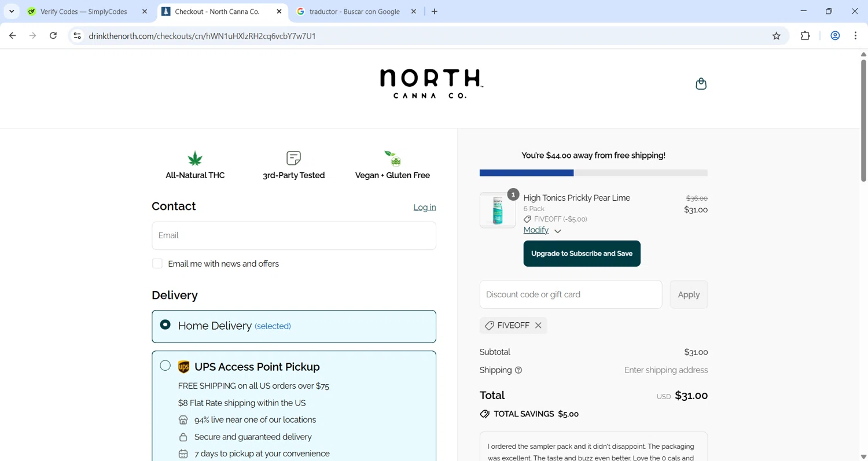
Task: Click the Vegan + Gluten Free icon
Action: [393, 158]
